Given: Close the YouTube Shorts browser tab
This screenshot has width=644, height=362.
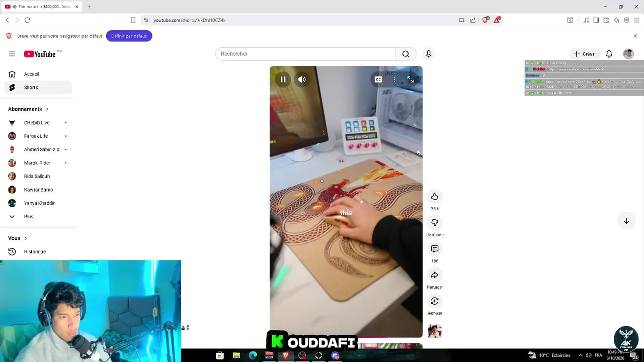Looking at the screenshot, I should (76, 7).
